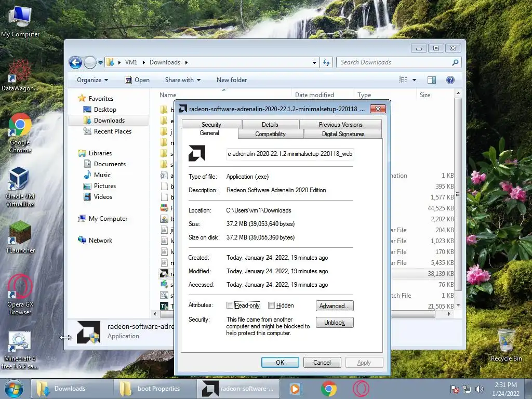Image resolution: width=532 pixels, height=399 pixels.
Task: Open Oracle VM VirtualBox desktop icon
Action: pyautogui.click(x=20, y=187)
